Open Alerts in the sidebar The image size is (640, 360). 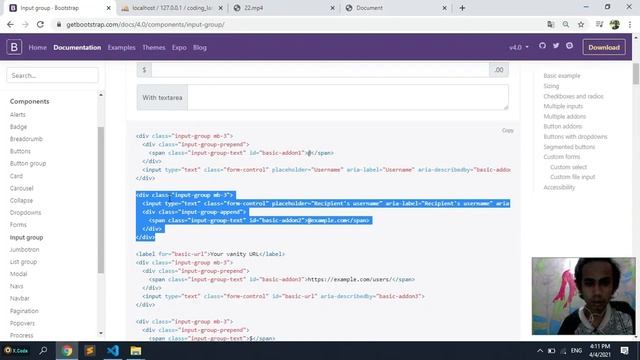coord(18,114)
